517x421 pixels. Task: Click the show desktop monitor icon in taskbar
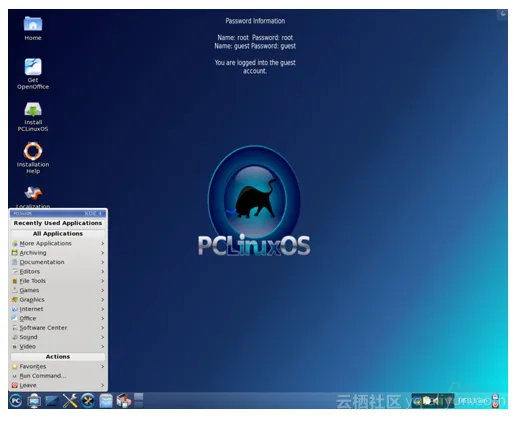34,400
